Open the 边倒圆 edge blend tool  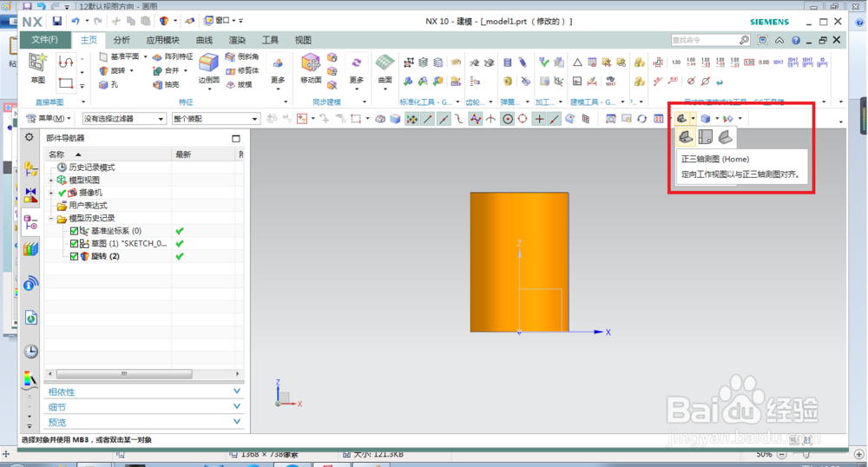(x=208, y=69)
